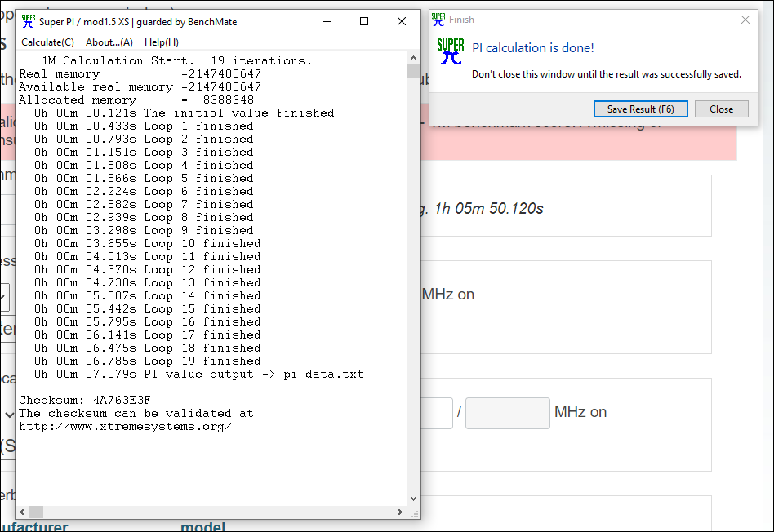Click 'PI calculation is done!' heading

[x=532, y=48]
